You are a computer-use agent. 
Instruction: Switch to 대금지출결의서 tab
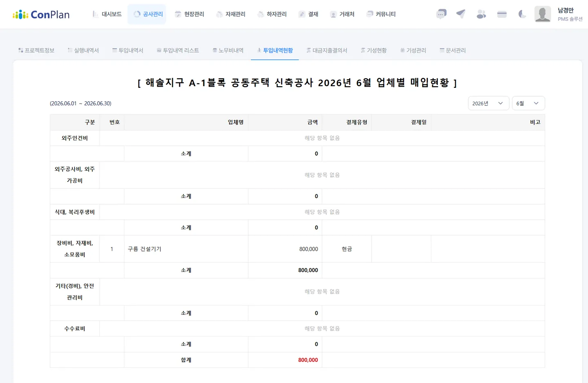point(327,50)
